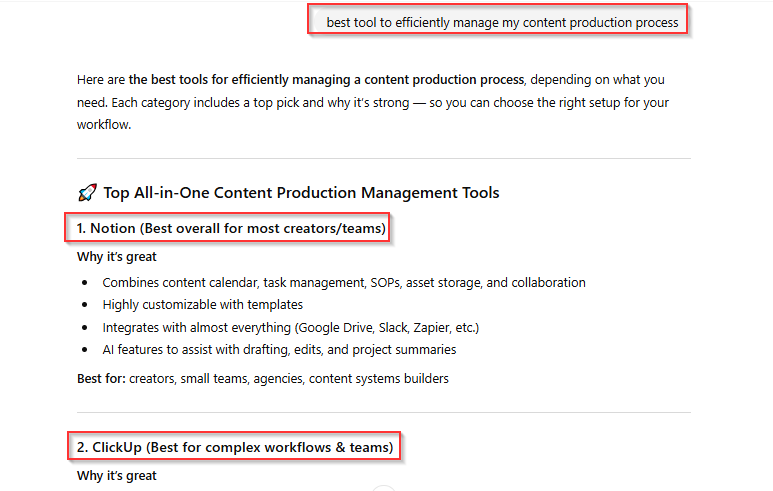Select heading 'Top All-in-One Content Production Management Tools'
773x491 pixels.
click(x=301, y=193)
